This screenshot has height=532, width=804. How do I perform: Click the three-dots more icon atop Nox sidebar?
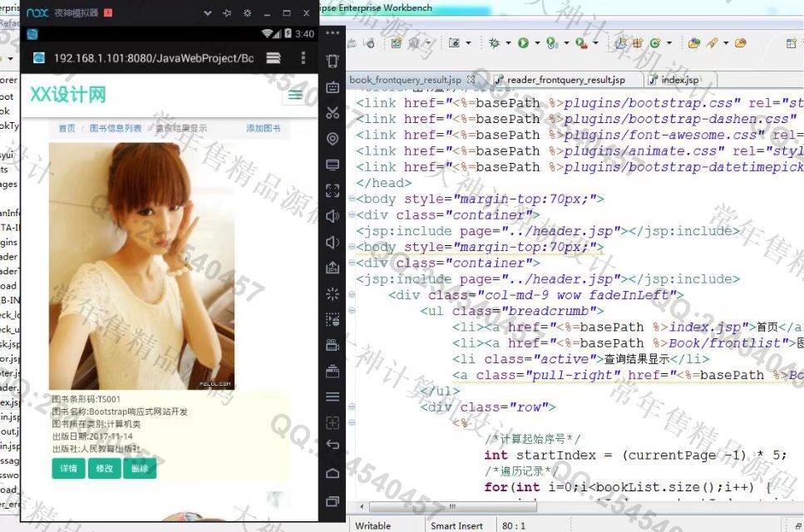(333, 32)
